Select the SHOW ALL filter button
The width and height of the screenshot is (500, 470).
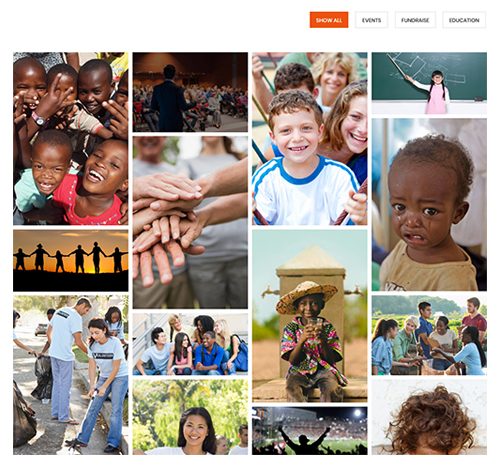[329, 20]
